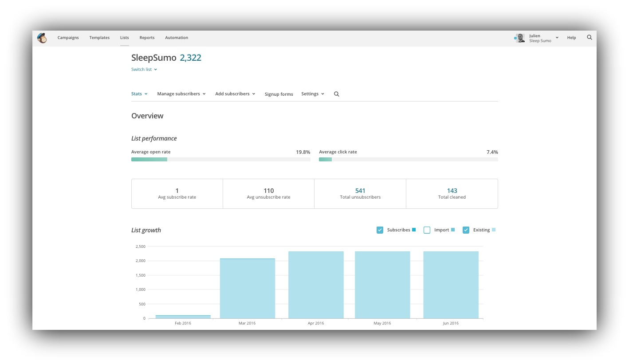This screenshot has height=364, width=629.
Task: Open the Signup forms tab
Action: (279, 94)
